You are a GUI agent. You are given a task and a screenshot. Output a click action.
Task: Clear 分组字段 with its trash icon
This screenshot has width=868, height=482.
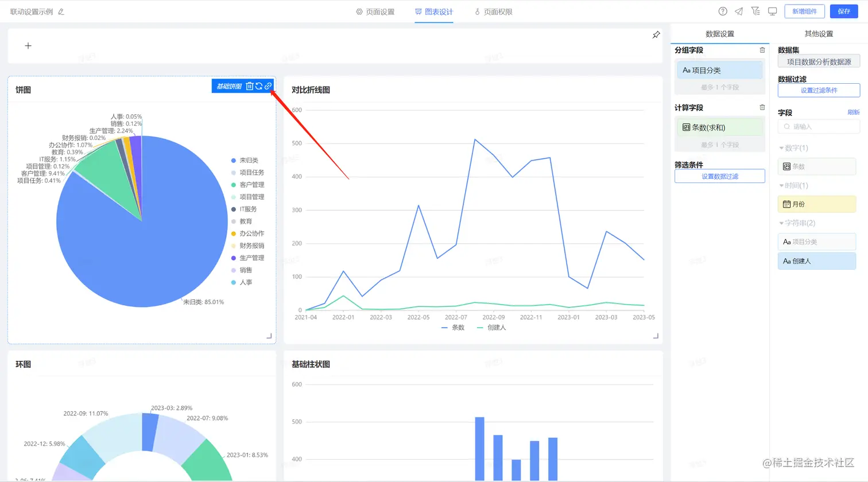[x=762, y=50]
